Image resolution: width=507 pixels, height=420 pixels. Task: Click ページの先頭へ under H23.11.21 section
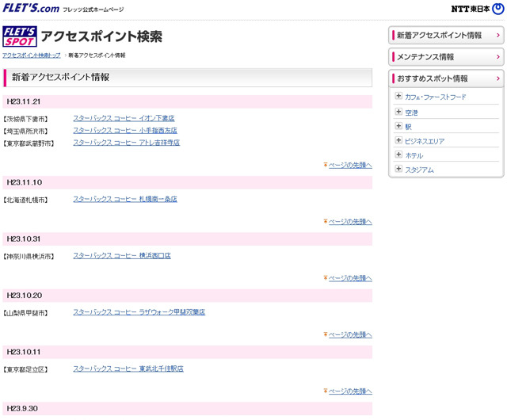(x=350, y=165)
